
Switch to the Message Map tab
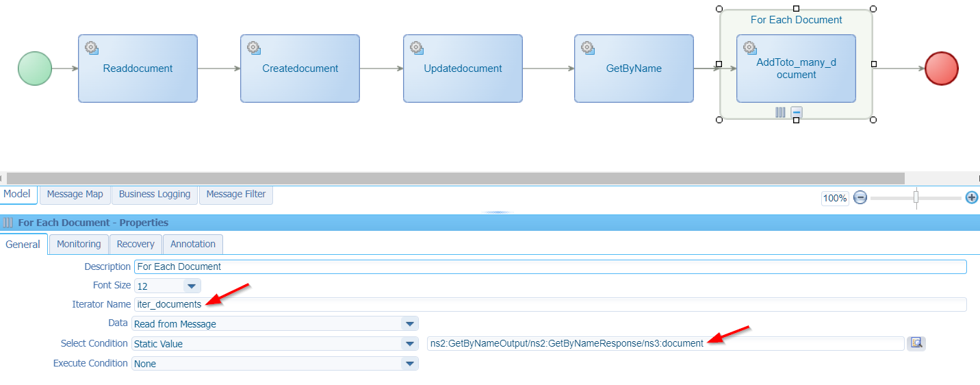click(x=75, y=195)
